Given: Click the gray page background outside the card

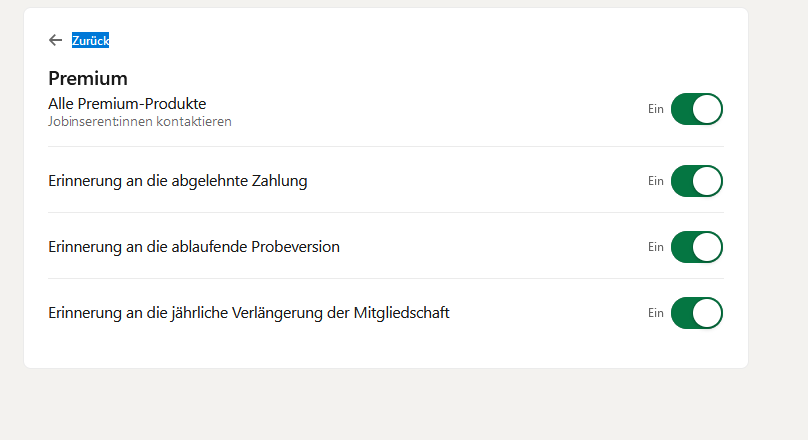Looking at the screenshot, I should tap(400, 405).
